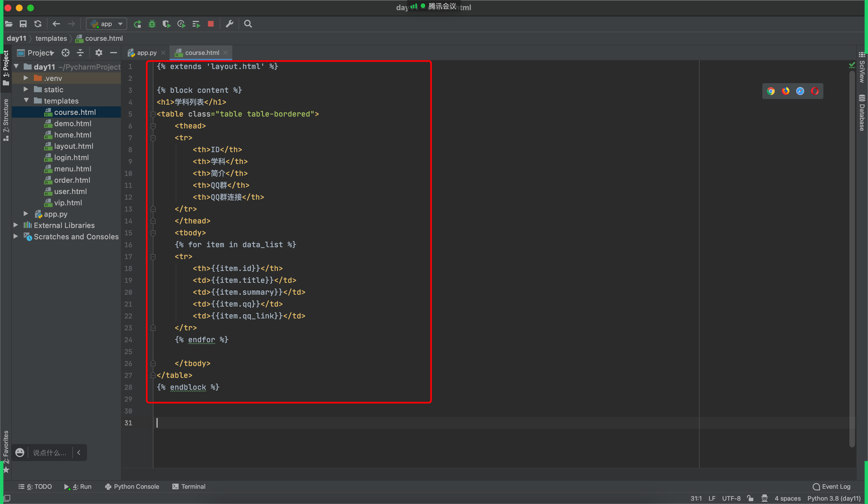
Task: Expand External Libraries node
Action: point(16,225)
